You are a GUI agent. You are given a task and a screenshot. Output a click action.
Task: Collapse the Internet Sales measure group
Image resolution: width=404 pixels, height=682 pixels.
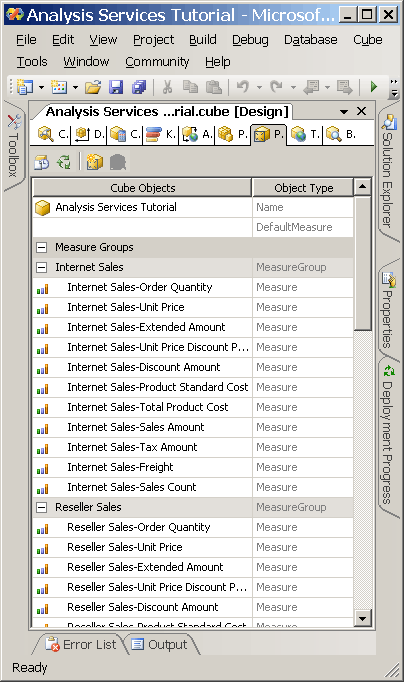[41, 267]
